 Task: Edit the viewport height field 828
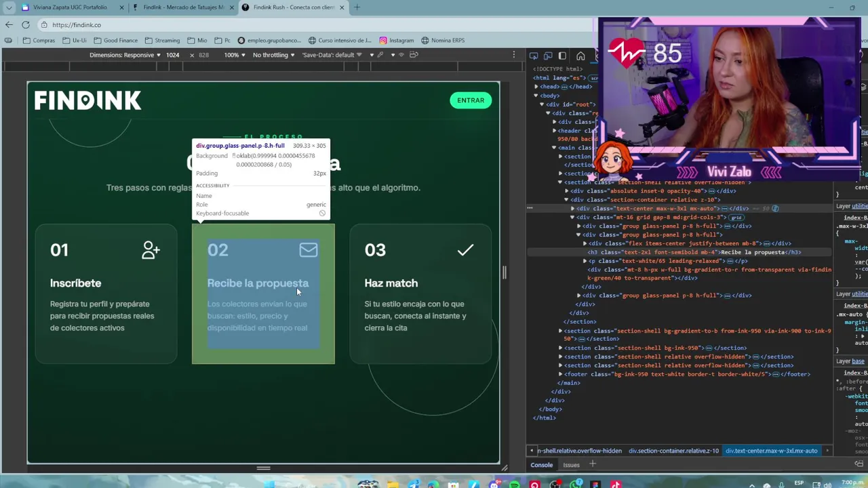tap(203, 55)
